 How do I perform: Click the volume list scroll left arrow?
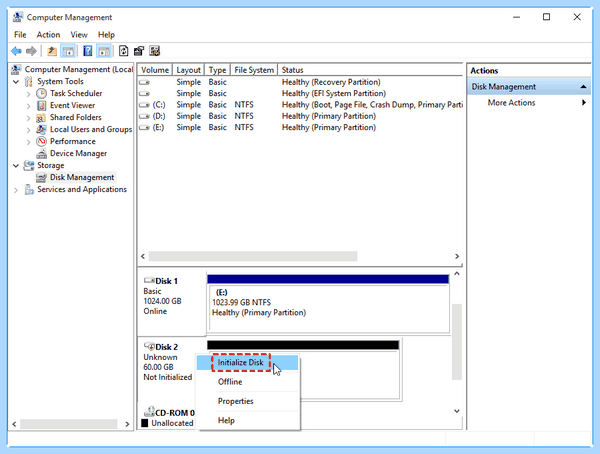click(x=143, y=256)
